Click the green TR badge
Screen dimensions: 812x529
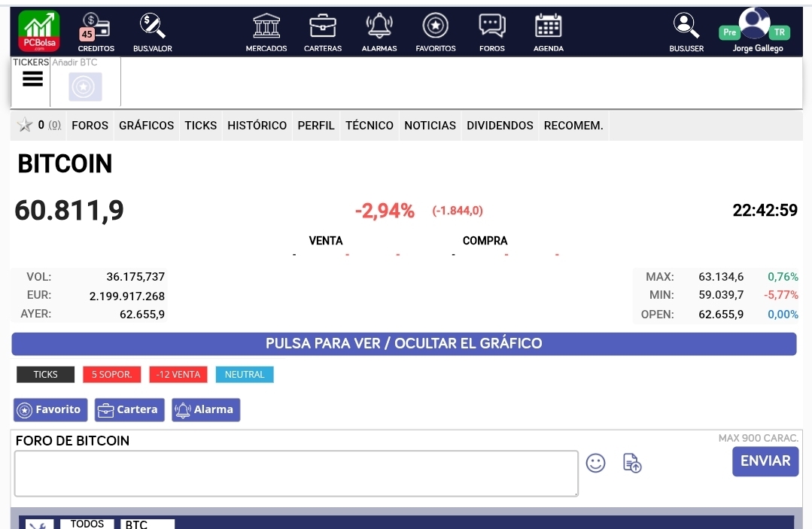tap(780, 32)
